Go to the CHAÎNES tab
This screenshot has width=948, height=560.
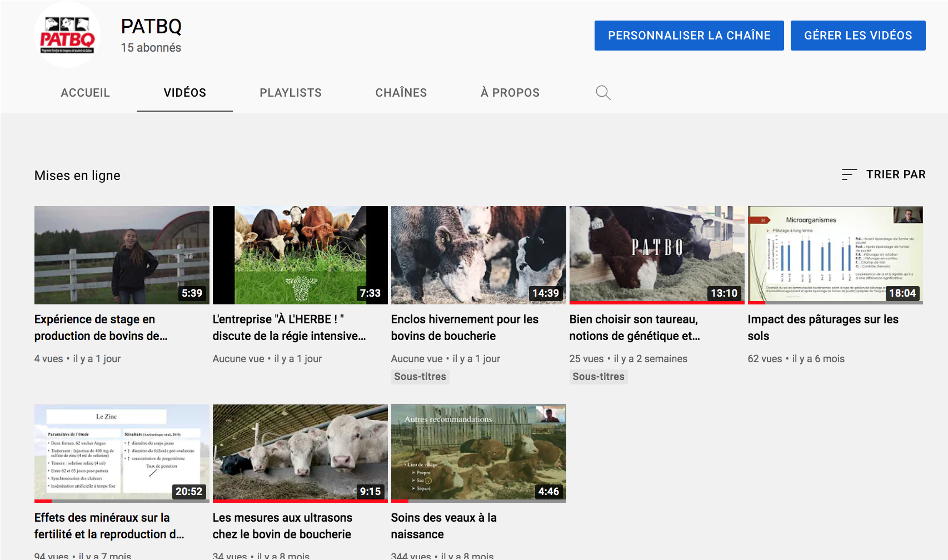pyautogui.click(x=401, y=93)
